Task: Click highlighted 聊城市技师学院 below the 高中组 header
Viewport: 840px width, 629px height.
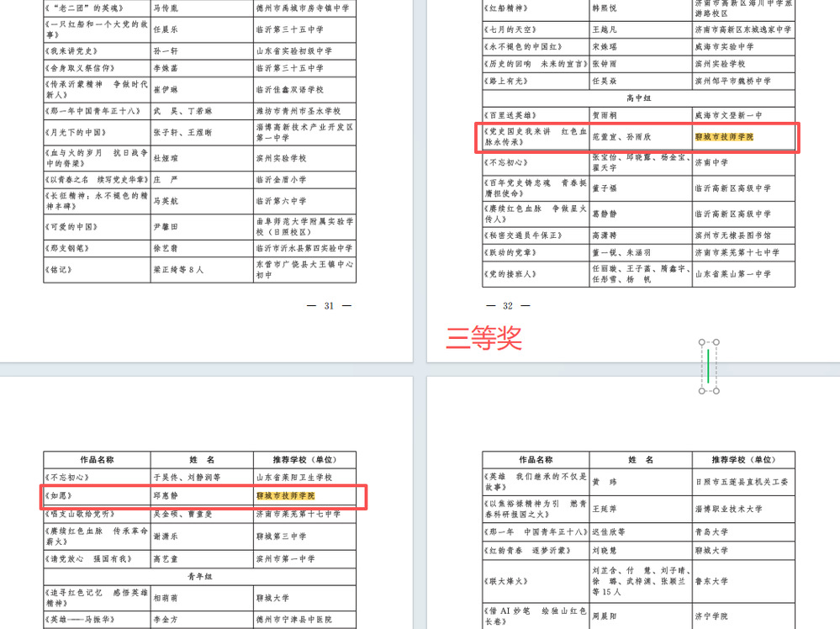Action: tap(724, 136)
